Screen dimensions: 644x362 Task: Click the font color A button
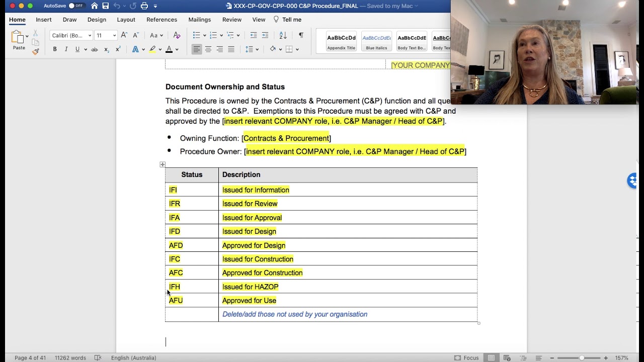(x=169, y=49)
